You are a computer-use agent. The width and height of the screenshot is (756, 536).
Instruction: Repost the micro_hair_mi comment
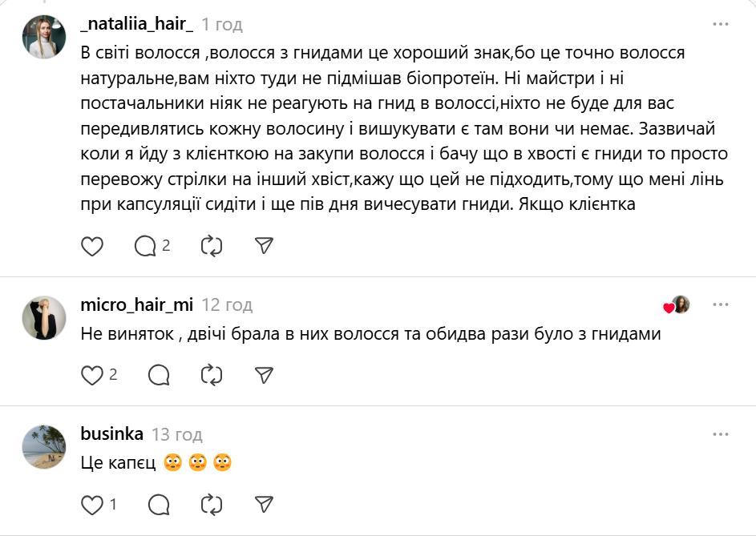(x=212, y=374)
